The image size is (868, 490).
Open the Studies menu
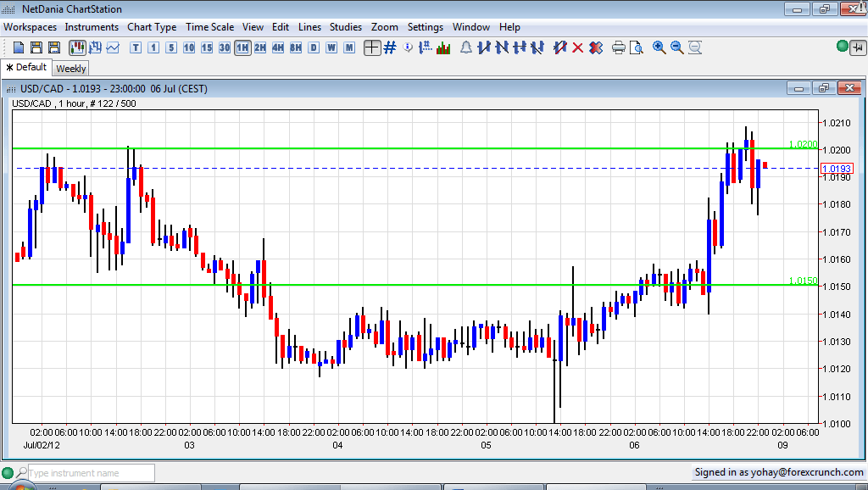click(x=346, y=27)
